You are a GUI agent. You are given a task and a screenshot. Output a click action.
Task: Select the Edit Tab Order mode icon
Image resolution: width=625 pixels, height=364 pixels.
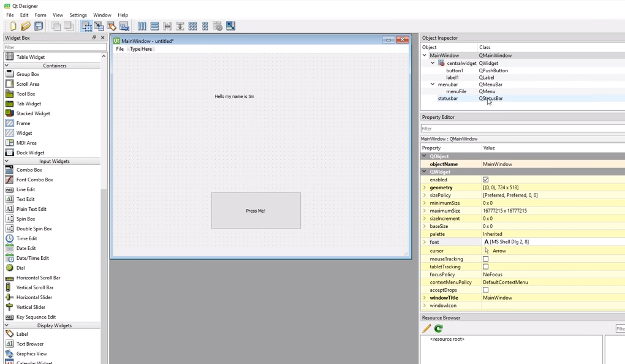point(124,26)
